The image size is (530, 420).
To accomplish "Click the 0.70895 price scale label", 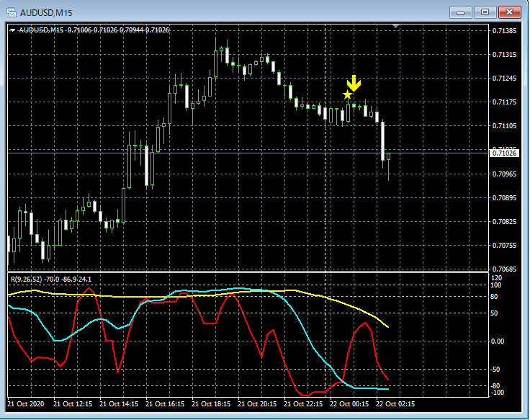I will 504,197.
